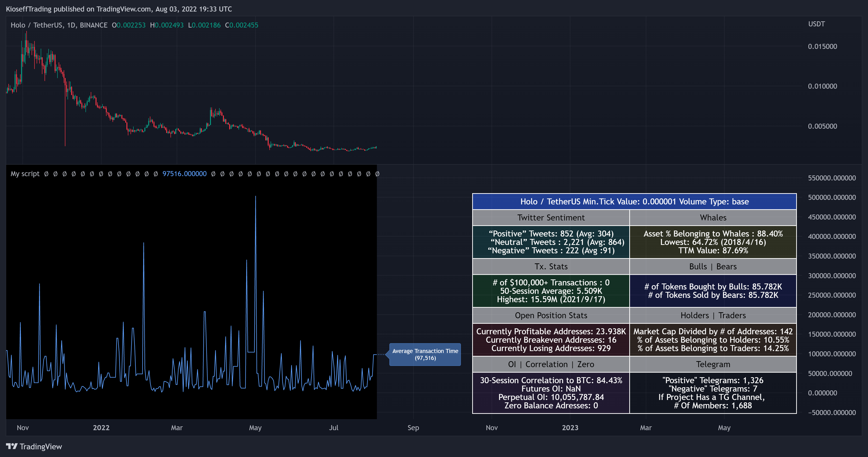
Task: Click the 500000.000000 indicator axis label
Action: coord(832,198)
